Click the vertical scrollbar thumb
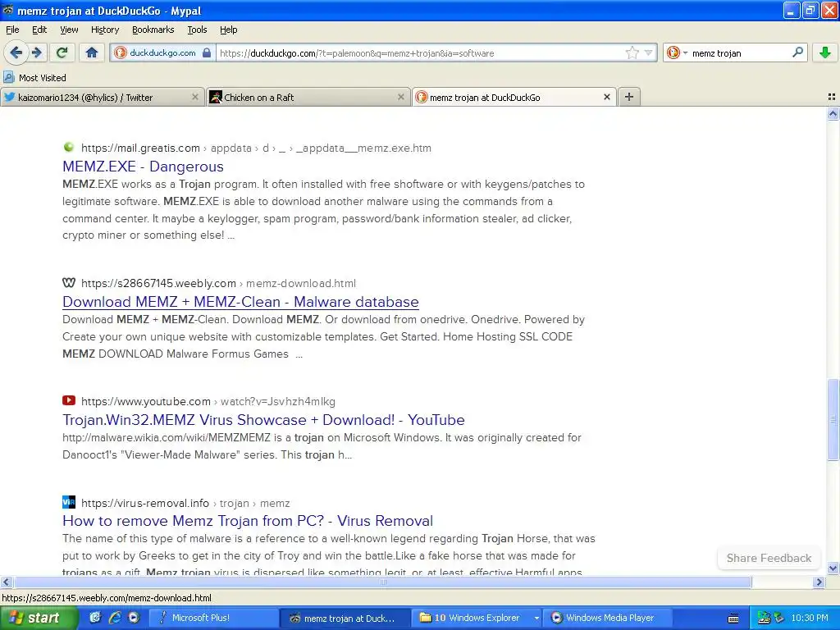The height and width of the screenshot is (630, 840). (x=833, y=419)
